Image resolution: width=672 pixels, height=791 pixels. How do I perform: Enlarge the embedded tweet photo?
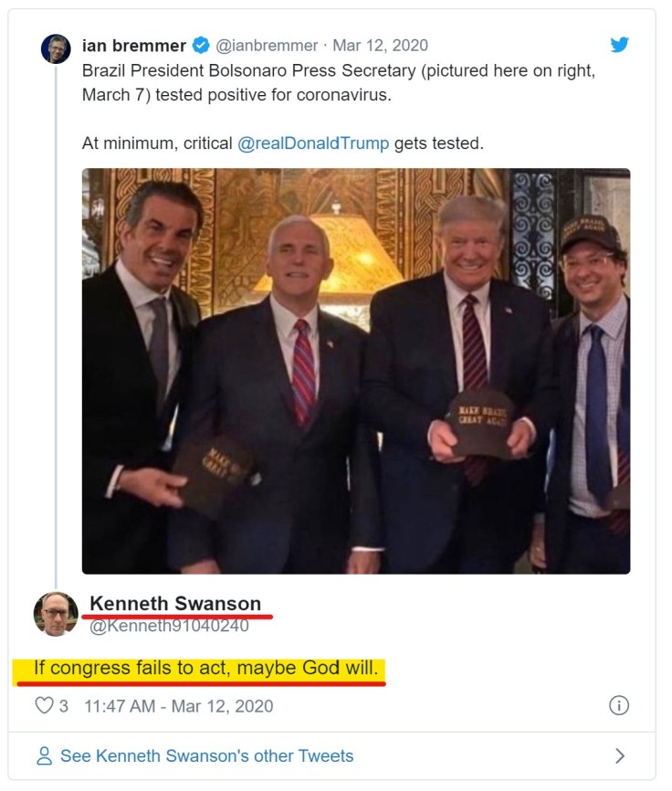point(356,371)
